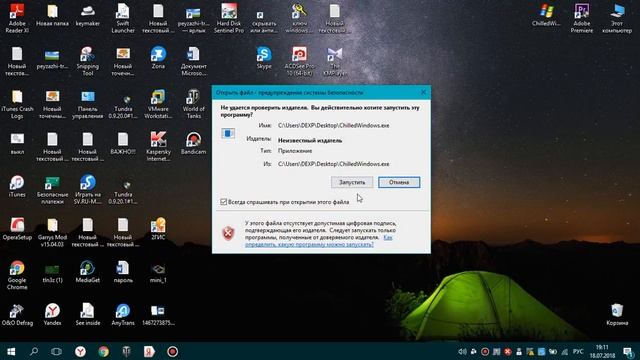Select the Играть на SV.RU-M icon
Image resolution: width=640 pixels, height=360 pixels.
pyautogui.click(x=87, y=190)
